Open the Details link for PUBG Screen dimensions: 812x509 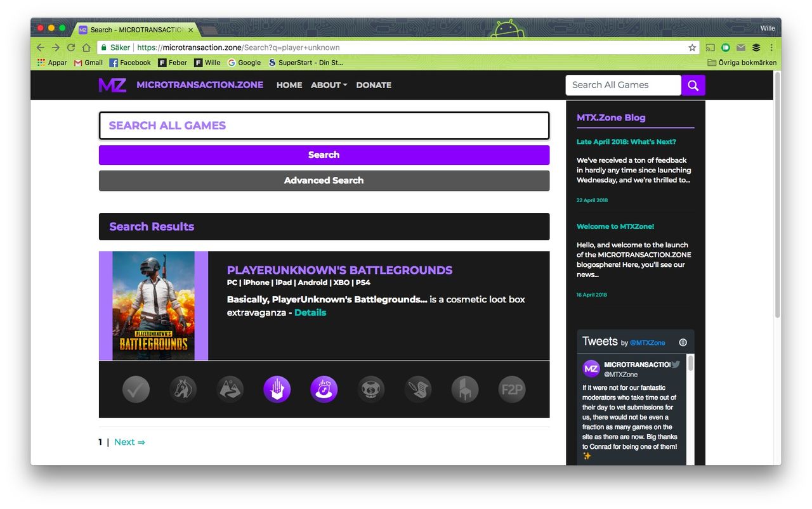310,312
